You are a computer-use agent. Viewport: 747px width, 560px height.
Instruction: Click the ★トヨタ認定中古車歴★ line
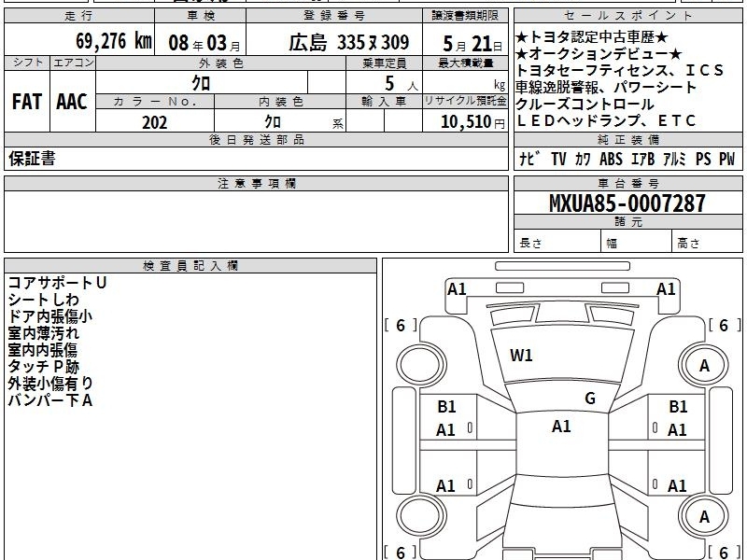[x=592, y=37]
